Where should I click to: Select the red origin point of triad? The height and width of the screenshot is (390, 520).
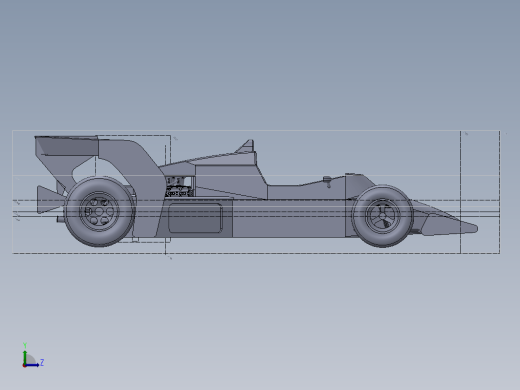[x=24, y=366]
